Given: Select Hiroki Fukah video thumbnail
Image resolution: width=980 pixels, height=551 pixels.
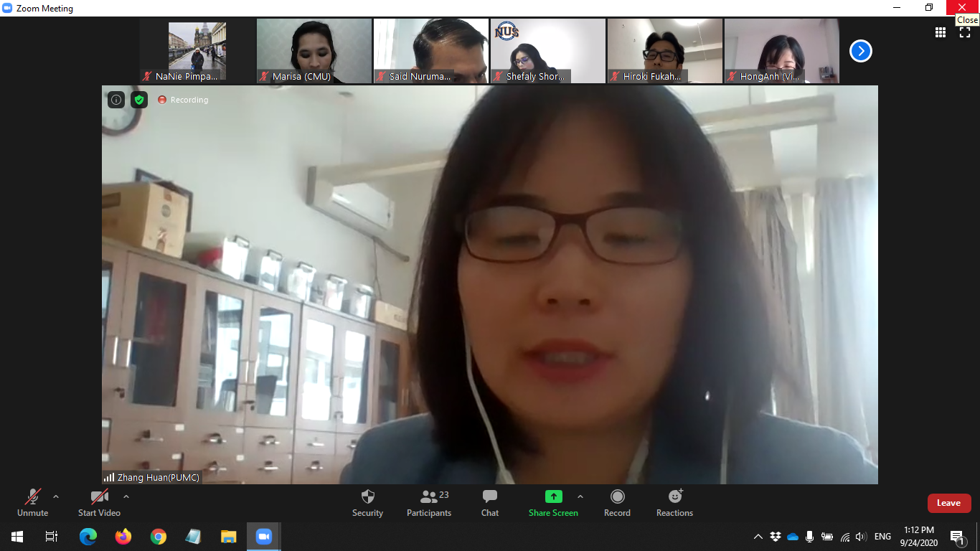Looking at the screenshot, I should (665, 51).
